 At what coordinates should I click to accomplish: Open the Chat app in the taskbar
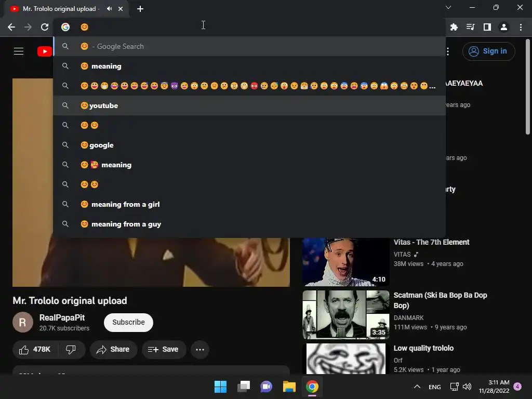[x=267, y=387]
